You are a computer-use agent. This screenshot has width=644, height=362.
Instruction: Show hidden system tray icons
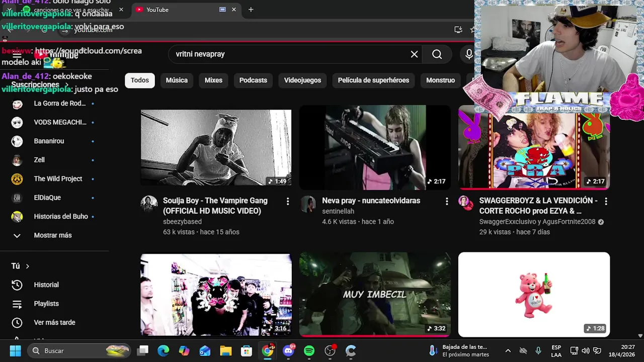[x=508, y=351]
